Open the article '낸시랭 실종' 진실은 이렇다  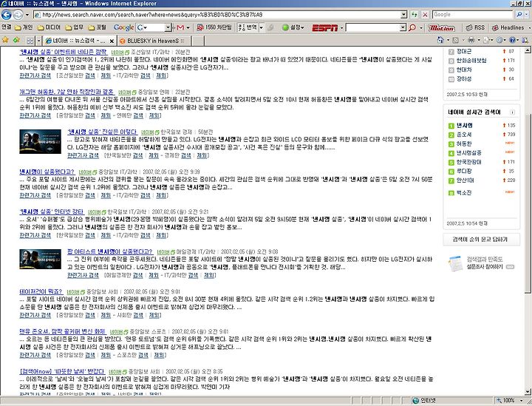(x=102, y=132)
